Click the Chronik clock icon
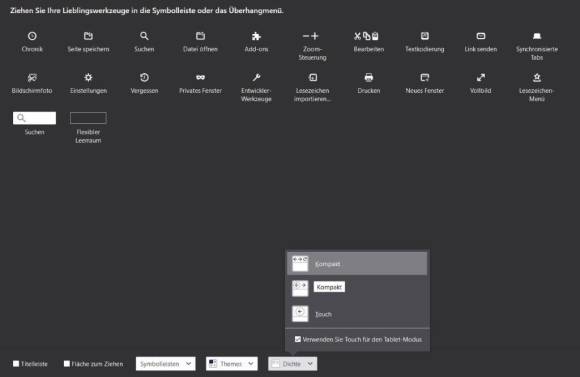 click(32, 36)
